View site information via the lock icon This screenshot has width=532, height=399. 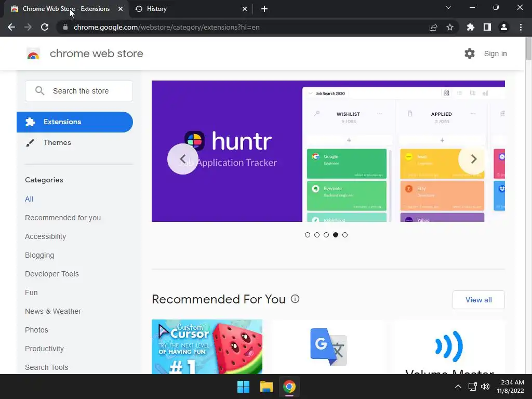click(65, 27)
